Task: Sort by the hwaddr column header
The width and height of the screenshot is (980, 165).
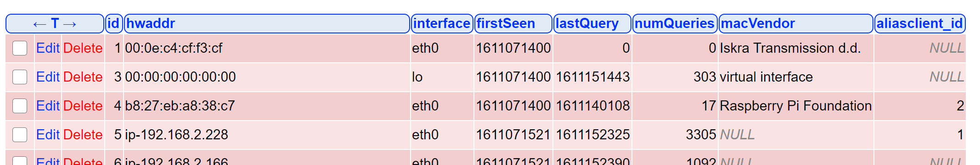Action: pyautogui.click(x=151, y=23)
